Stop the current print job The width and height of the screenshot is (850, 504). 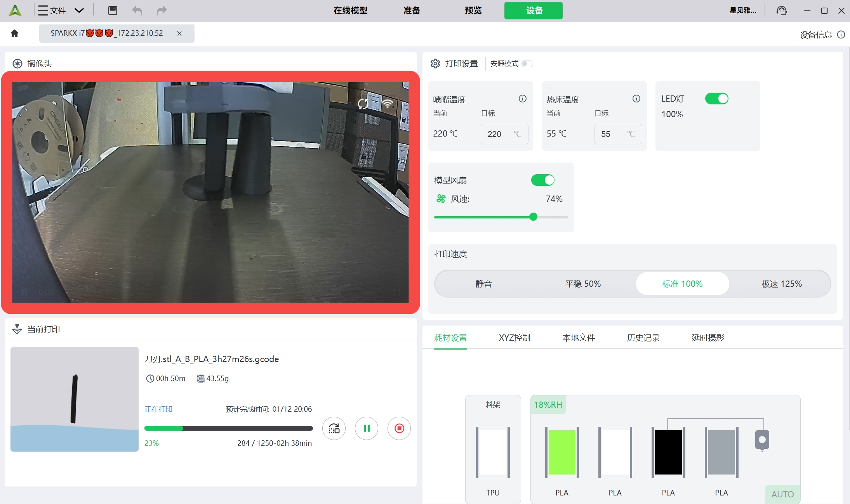click(x=399, y=428)
